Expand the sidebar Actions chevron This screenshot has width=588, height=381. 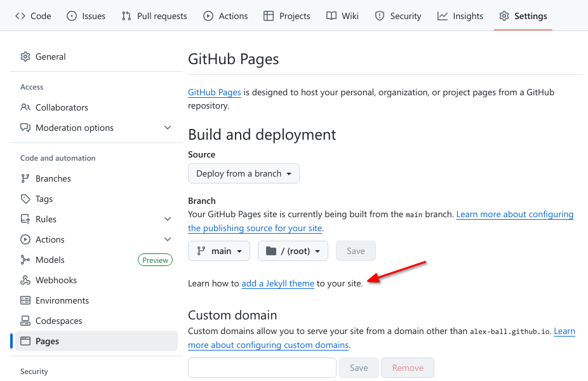click(x=168, y=239)
